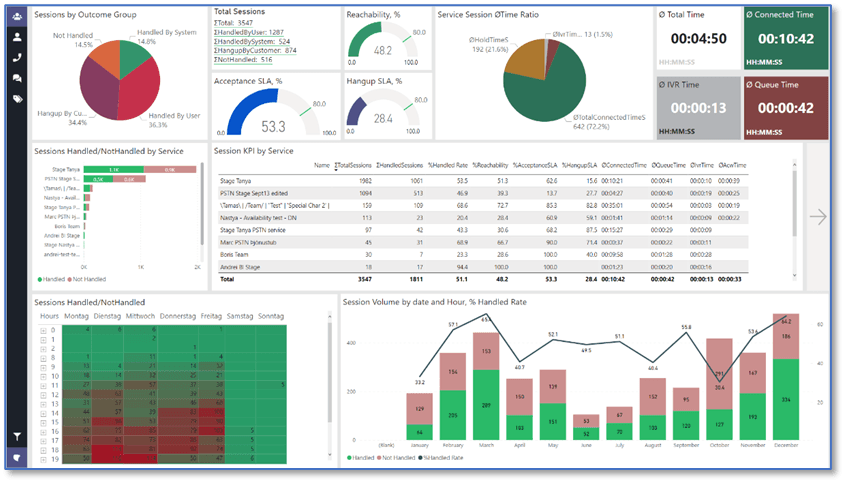Viewport: 845px width, 483px height.
Task: Expand hour 1 row in heatmap
Action: point(43,340)
